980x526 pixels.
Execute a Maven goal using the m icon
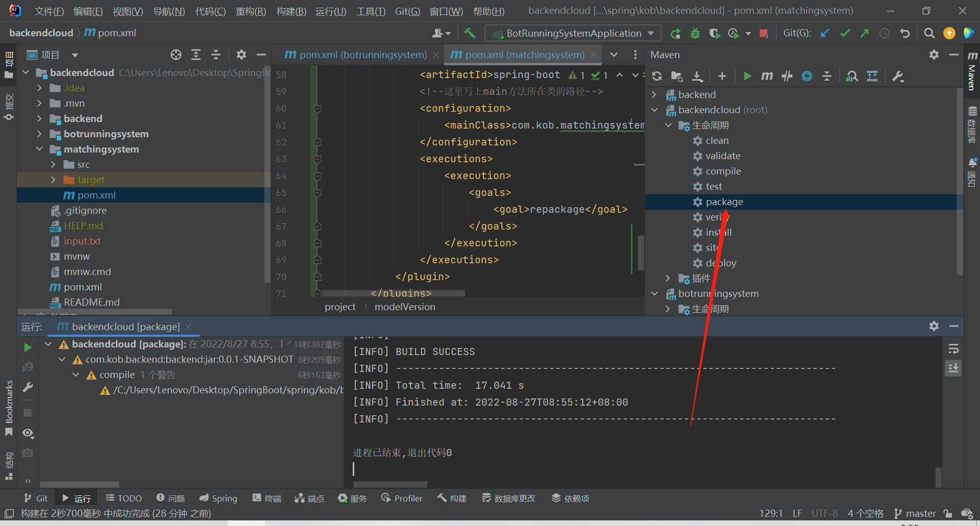(767, 76)
